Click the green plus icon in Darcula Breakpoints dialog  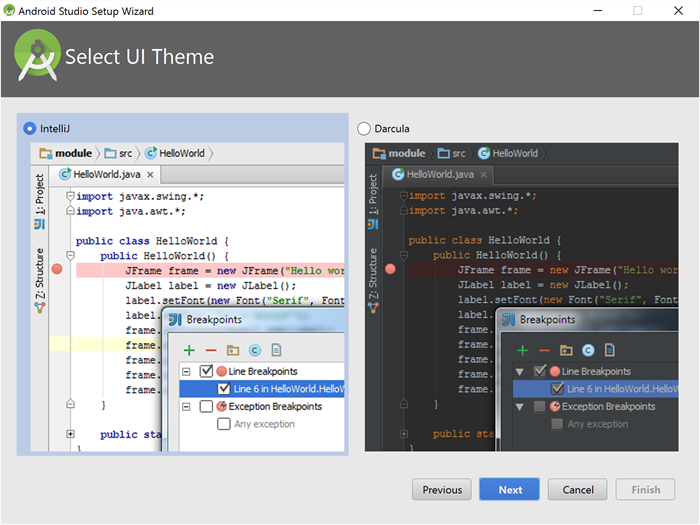pos(522,350)
